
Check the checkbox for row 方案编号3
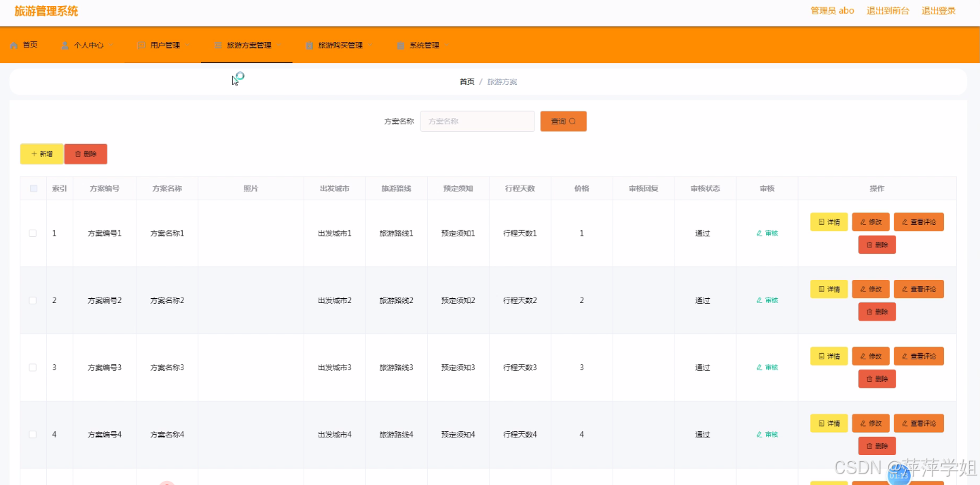(x=33, y=367)
